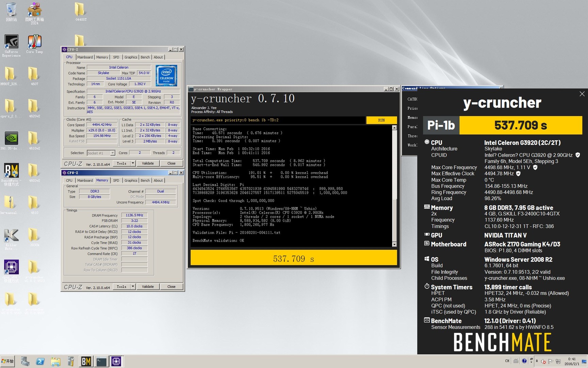Open the Action Center flag tray icon
The height and width of the screenshot is (368, 588).
click(551, 361)
